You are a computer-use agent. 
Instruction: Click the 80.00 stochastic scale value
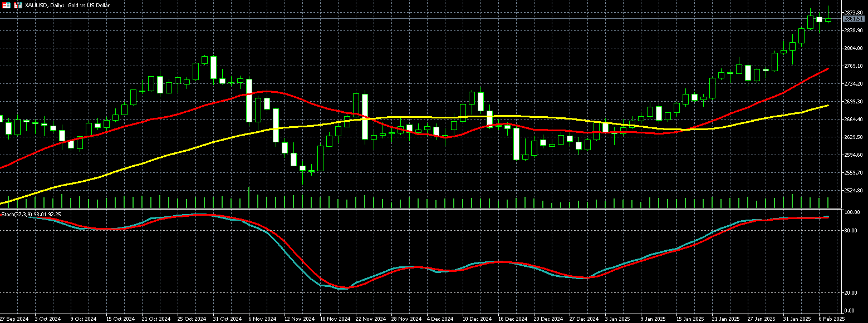point(851,230)
